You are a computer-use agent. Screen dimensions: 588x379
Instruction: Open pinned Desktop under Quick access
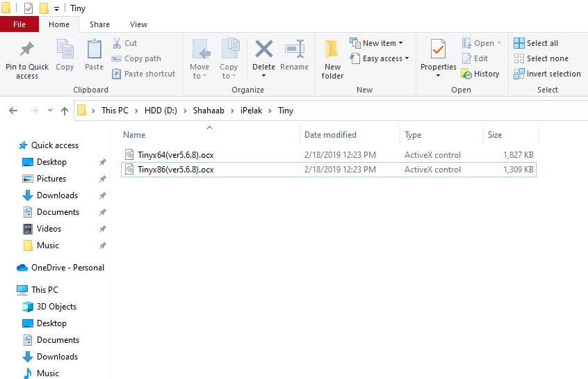51,162
